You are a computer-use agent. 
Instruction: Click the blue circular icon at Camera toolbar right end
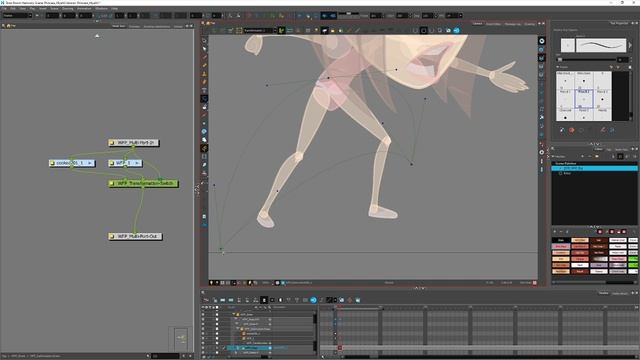tap(456, 30)
